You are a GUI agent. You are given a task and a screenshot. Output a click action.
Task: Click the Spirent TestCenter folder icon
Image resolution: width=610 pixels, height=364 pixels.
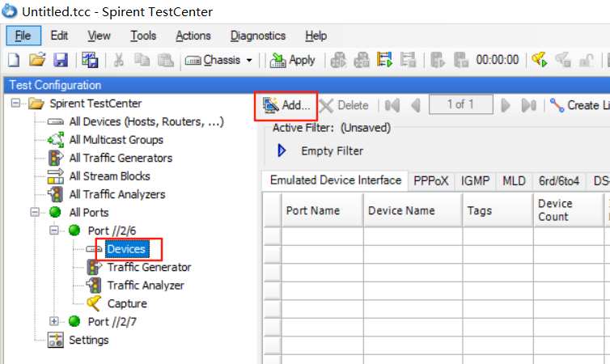(36, 104)
